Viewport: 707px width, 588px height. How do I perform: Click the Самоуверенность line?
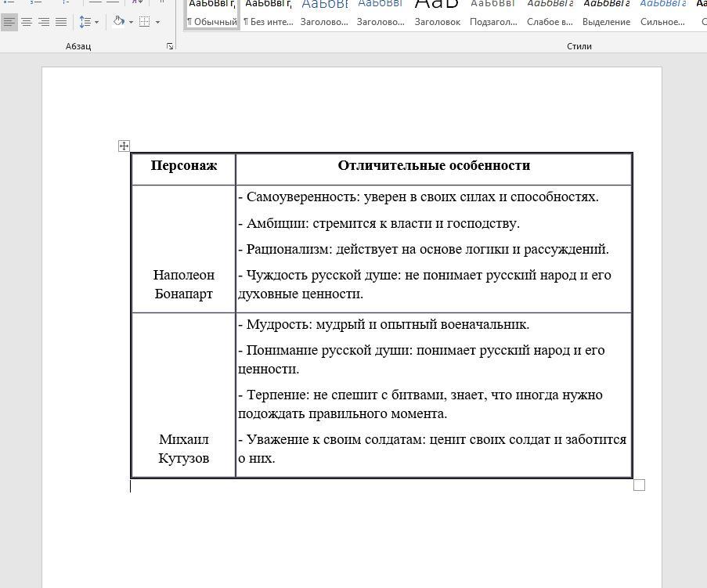418,197
